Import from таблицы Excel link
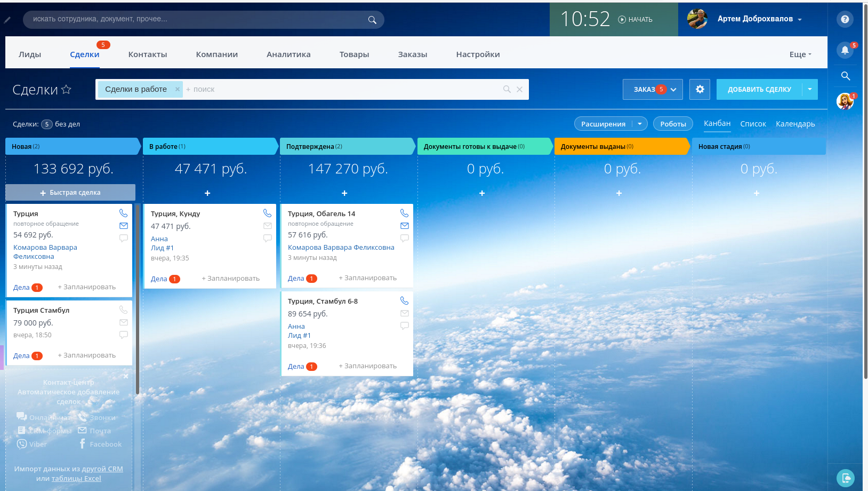This screenshot has width=868, height=491. pyautogui.click(x=76, y=479)
